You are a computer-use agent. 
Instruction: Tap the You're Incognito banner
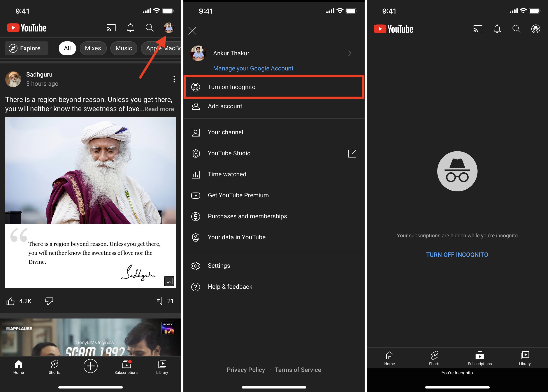point(457,373)
